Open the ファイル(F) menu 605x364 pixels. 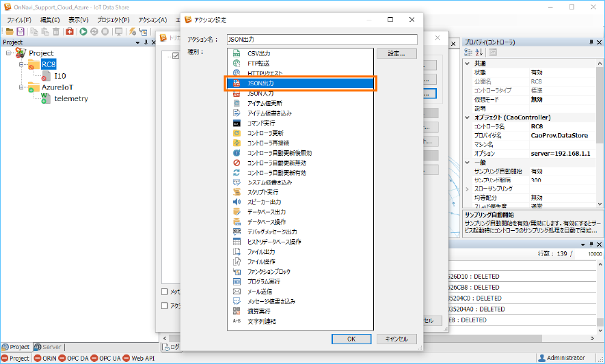click(x=18, y=20)
